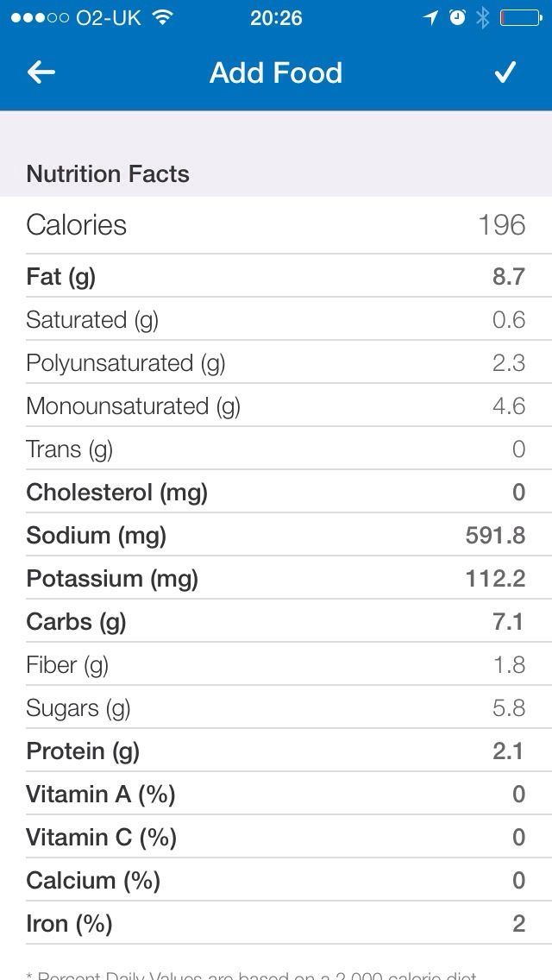Edit the Sugars (g) value

tap(508, 708)
